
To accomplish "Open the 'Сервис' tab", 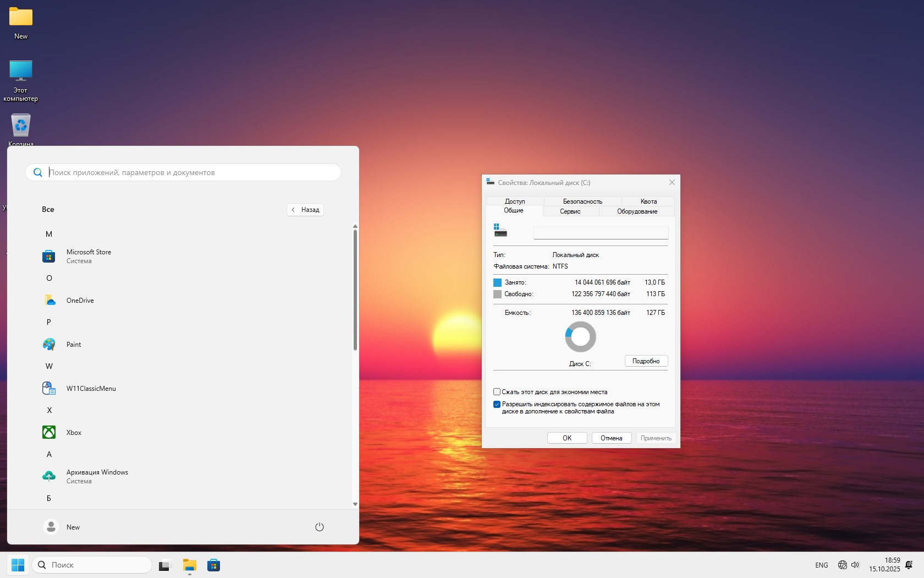I will [x=570, y=211].
